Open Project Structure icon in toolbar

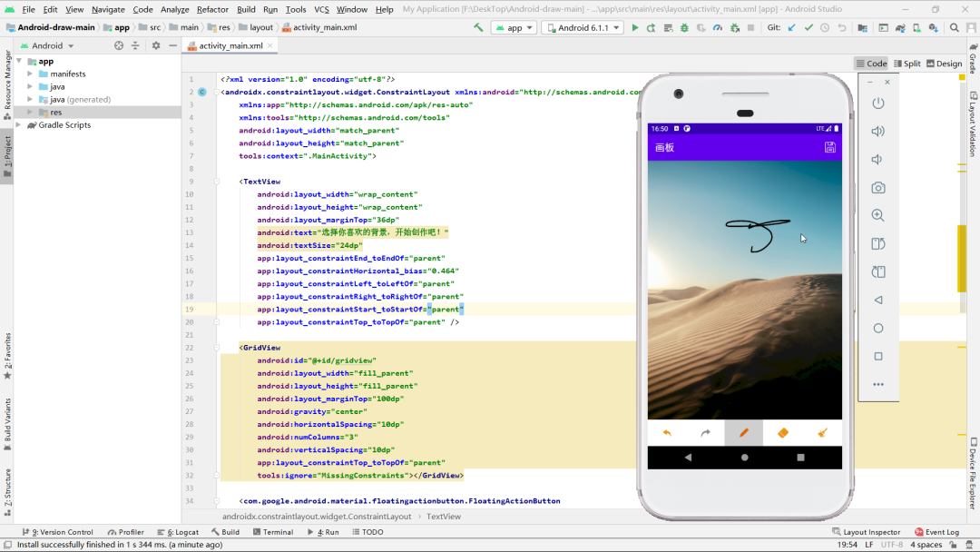(863, 27)
